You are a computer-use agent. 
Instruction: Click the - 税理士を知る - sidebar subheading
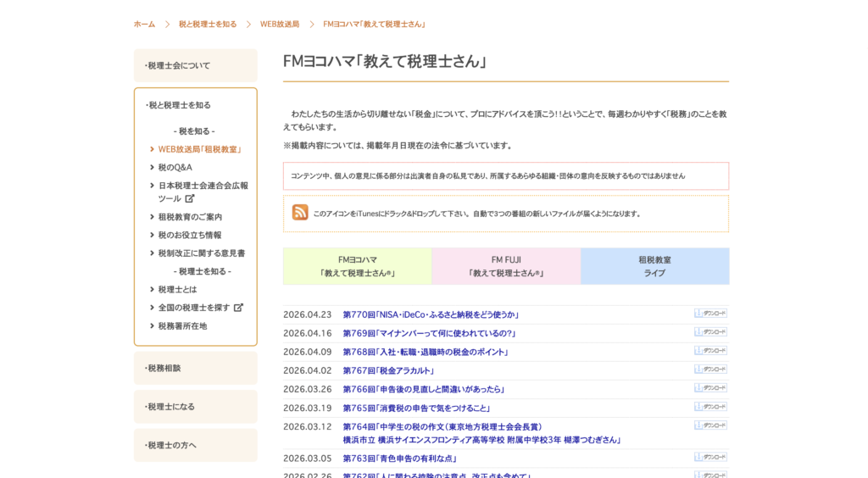(x=203, y=272)
